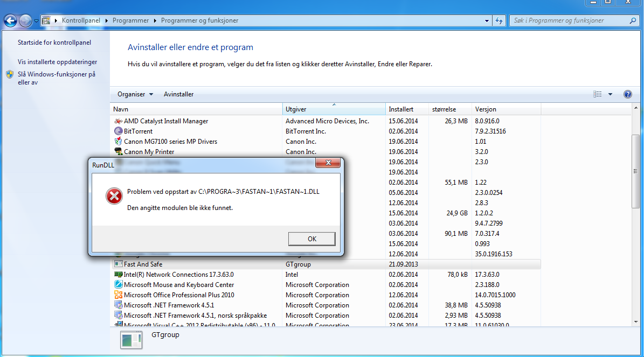Viewport: 644px width, 357px height.
Task: Click the Advanced Micro Devices, Inc. cell
Action: [327, 121]
